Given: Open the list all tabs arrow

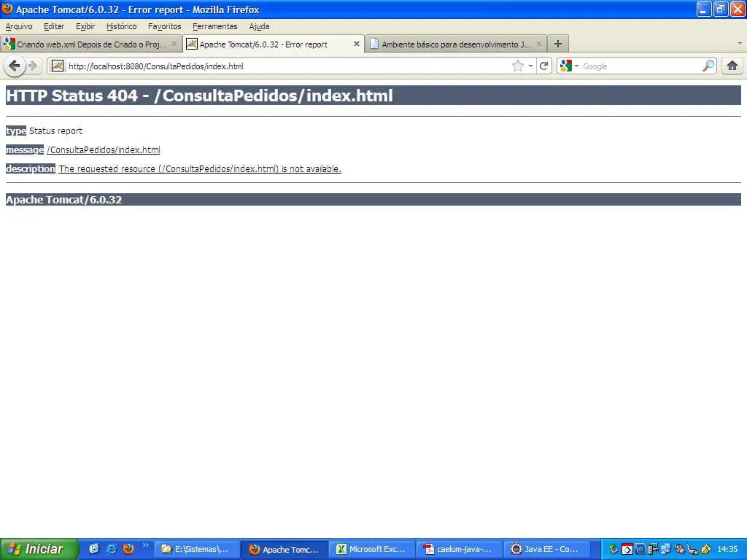Looking at the screenshot, I should click(x=740, y=43).
